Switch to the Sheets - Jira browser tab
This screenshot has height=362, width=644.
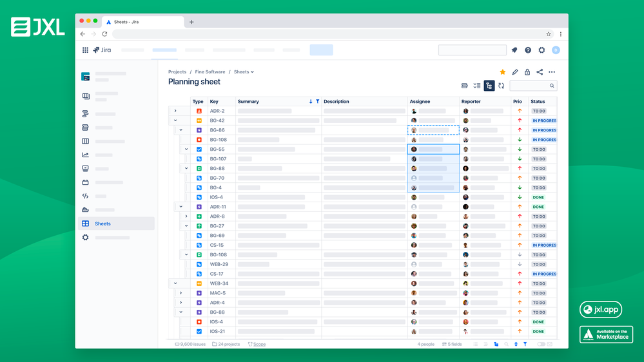click(x=142, y=22)
